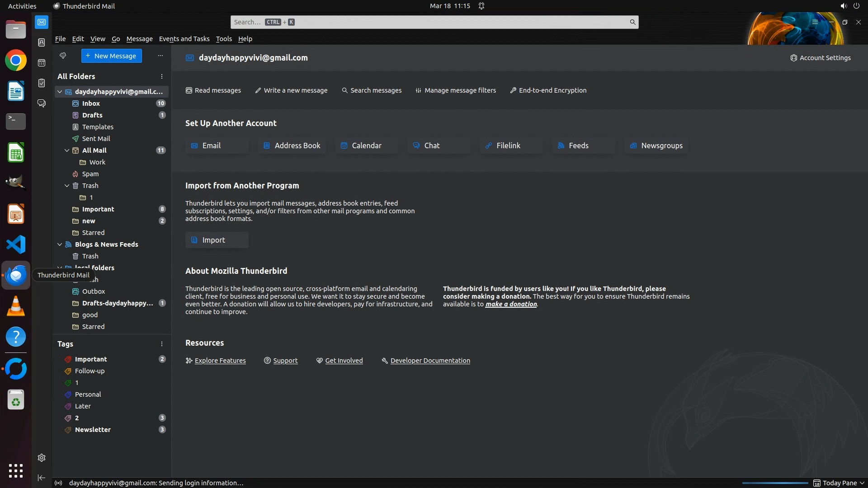The height and width of the screenshot is (488, 868).
Task: Collapse Blogs & News Feeds account
Action: 60,244
